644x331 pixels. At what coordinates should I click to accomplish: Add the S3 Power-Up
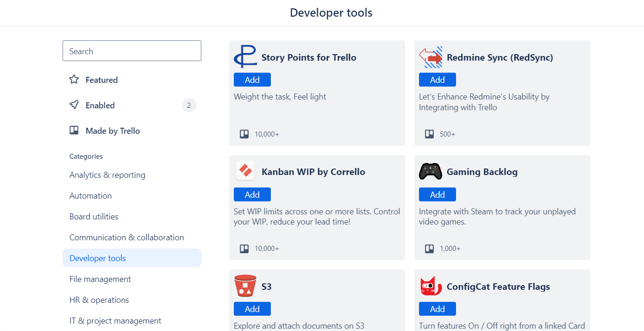click(x=252, y=309)
